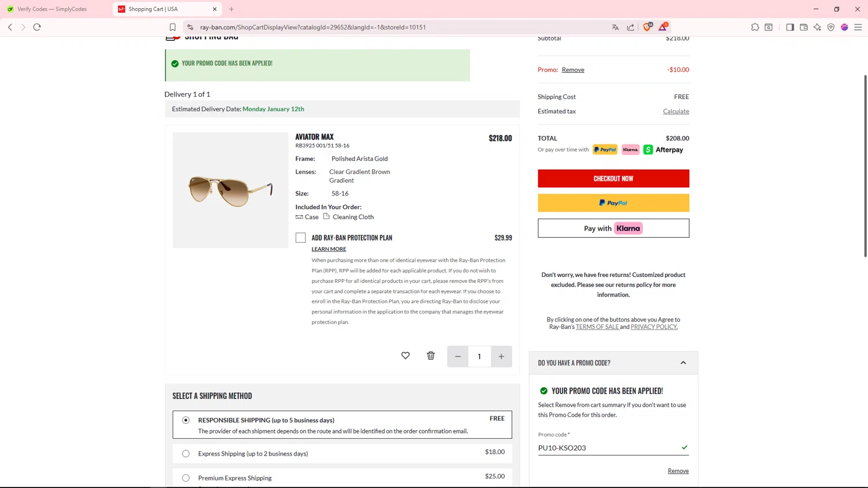
Task: Click the Monday January 12th delivery date
Action: [x=273, y=109]
